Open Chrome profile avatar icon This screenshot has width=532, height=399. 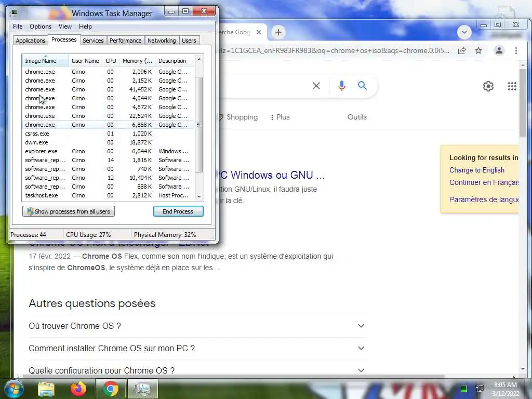click(x=499, y=50)
